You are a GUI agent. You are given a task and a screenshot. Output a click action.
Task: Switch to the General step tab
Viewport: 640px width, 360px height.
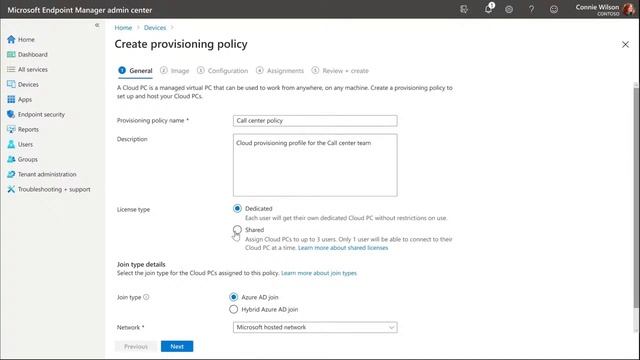[x=136, y=71]
